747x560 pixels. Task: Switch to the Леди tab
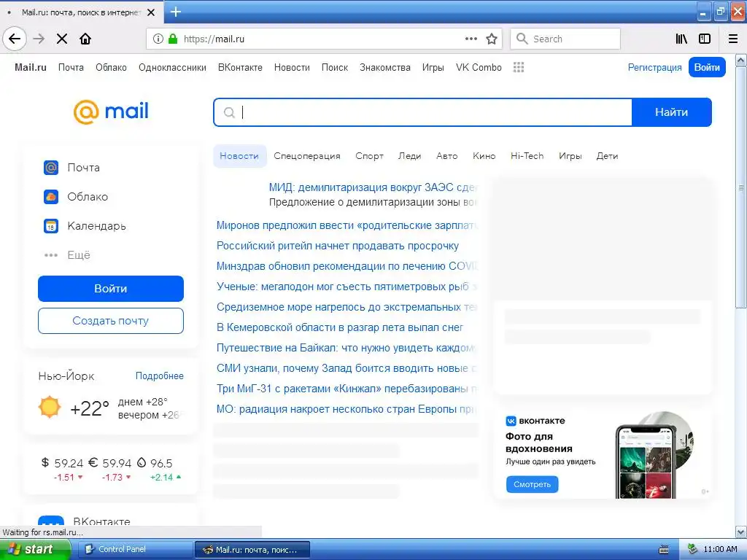[410, 156]
